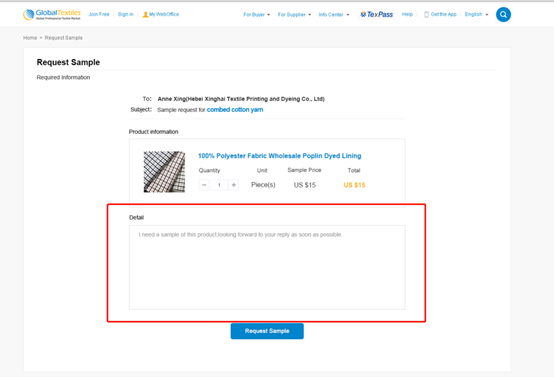
Task: Open the Help link
Action: click(407, 14)
